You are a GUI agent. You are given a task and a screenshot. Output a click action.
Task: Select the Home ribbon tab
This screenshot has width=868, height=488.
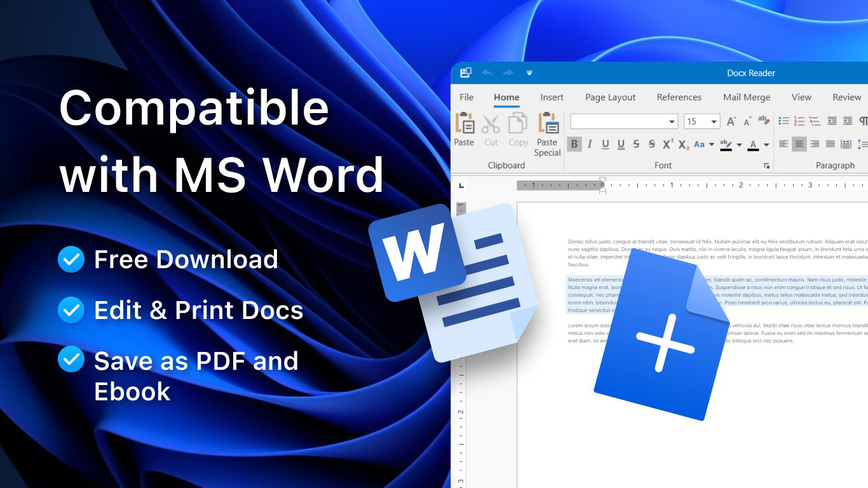coord(506,97)
